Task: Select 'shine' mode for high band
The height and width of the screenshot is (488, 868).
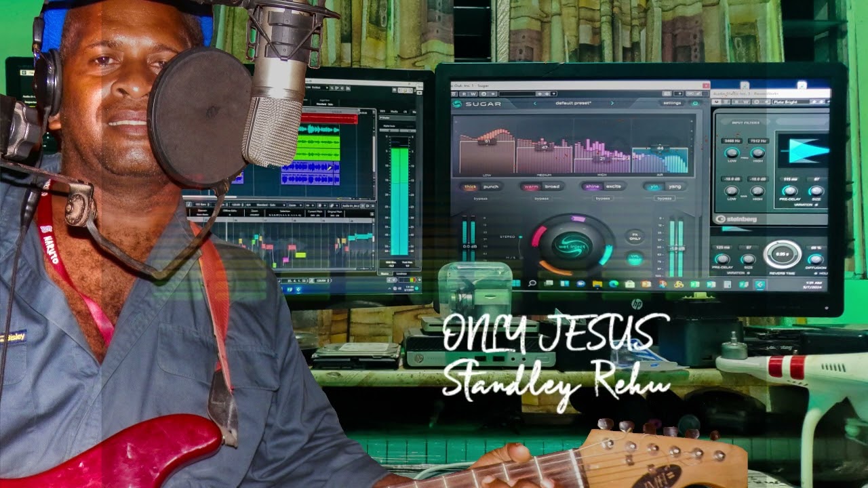Action: [593, 186]
